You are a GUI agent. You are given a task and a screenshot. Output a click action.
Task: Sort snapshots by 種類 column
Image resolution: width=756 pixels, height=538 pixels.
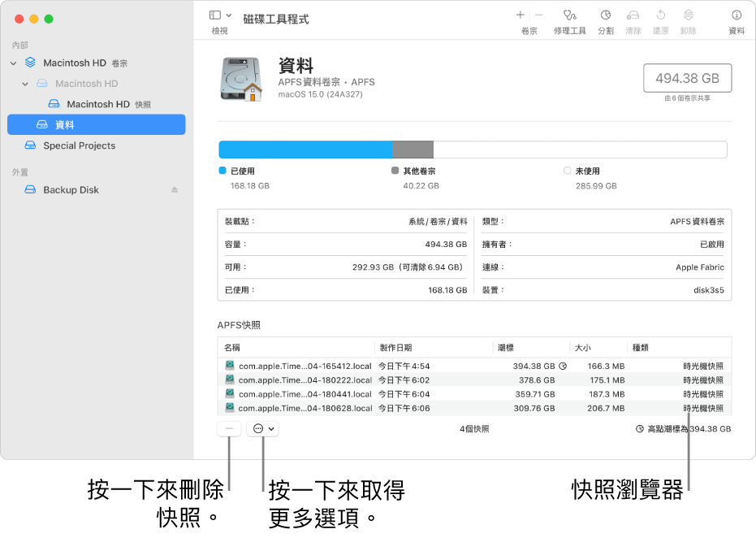[x=679, y=347]
